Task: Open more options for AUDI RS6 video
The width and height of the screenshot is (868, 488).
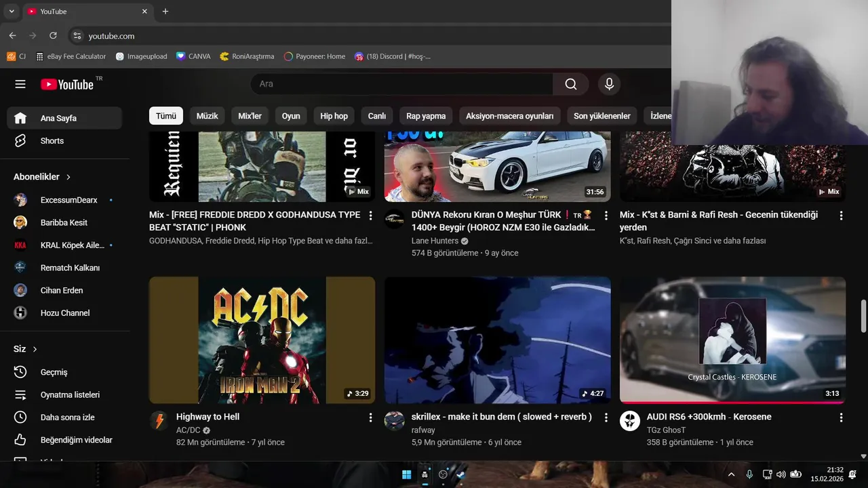Action: pos(841,418)
